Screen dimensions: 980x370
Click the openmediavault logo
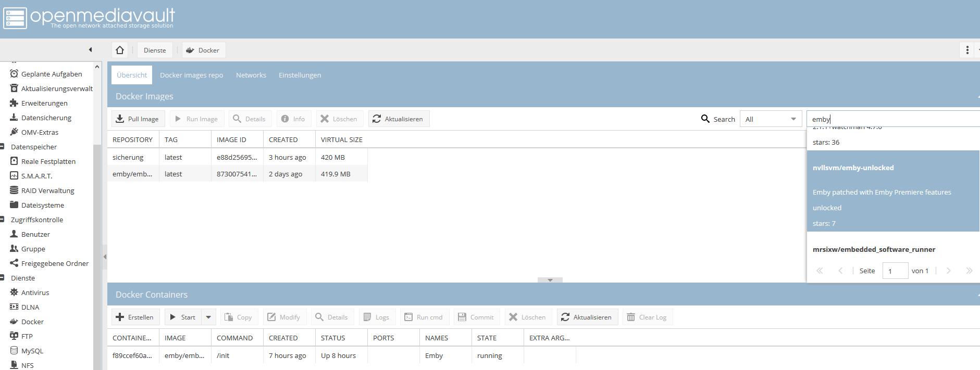[x=89, y=18]
